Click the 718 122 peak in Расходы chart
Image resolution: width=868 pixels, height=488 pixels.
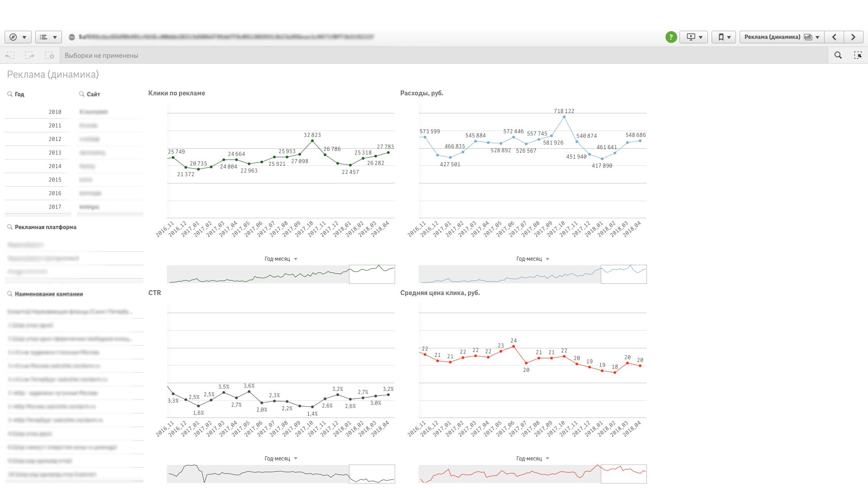pyautogui.click(x=564, y=117)
